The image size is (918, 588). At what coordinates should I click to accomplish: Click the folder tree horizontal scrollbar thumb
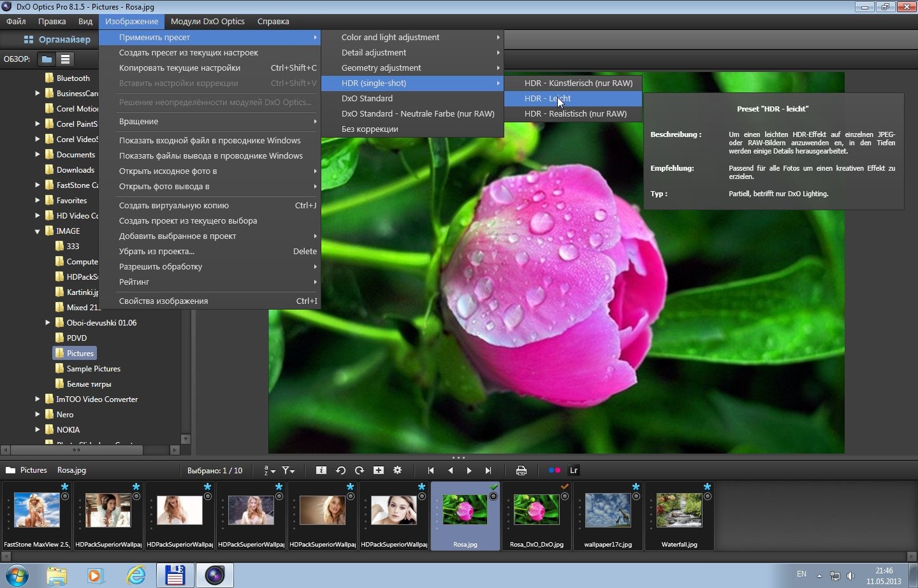tap(76, 450)
